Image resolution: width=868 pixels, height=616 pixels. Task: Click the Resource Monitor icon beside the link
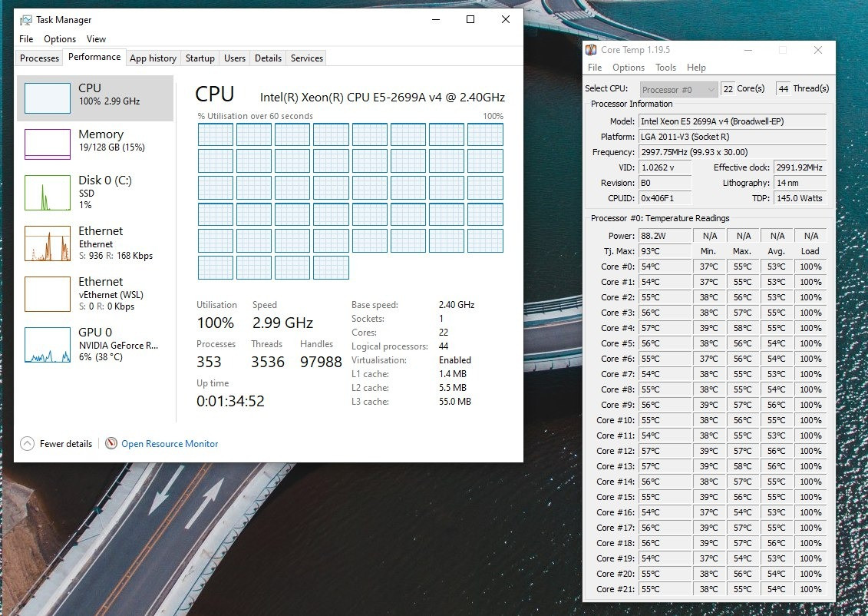click(111, 444)
